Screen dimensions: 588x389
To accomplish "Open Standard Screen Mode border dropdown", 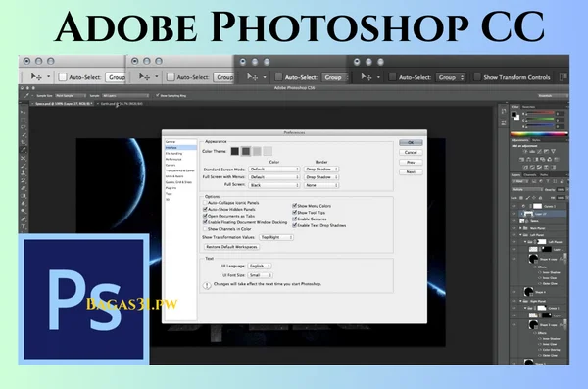I will click(x=321, y=170).
